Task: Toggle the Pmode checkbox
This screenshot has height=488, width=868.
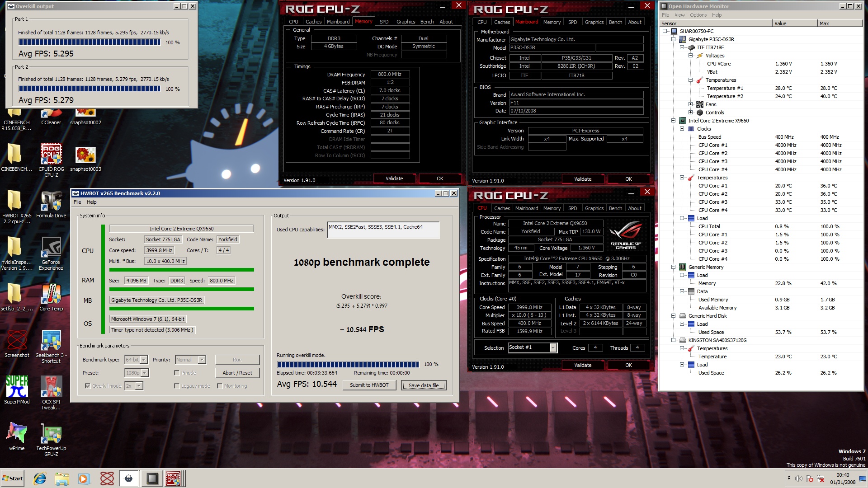Action: click(177, 373)
